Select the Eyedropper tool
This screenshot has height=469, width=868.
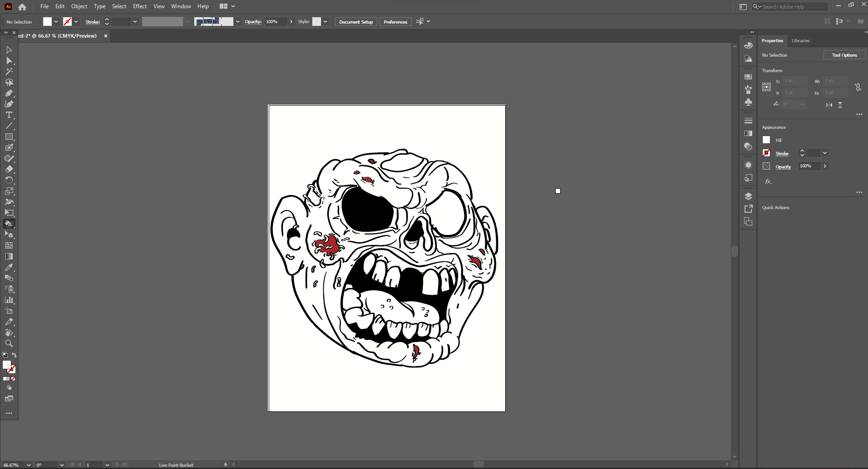[9, 267]
